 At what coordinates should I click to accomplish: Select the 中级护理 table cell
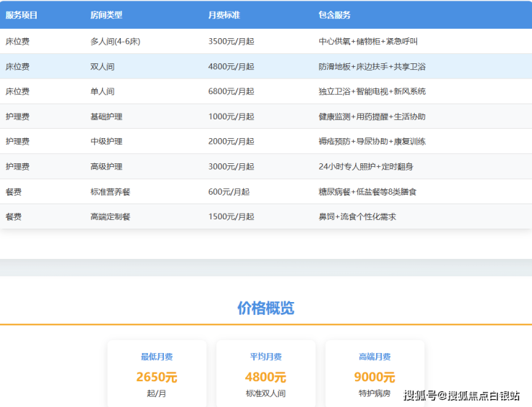click(106, 142)
